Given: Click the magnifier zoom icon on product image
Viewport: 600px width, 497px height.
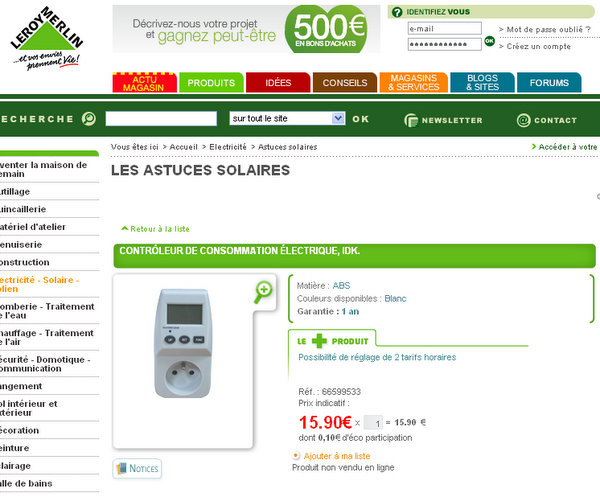Looking at the screenshot, I should tap(263, 292).
